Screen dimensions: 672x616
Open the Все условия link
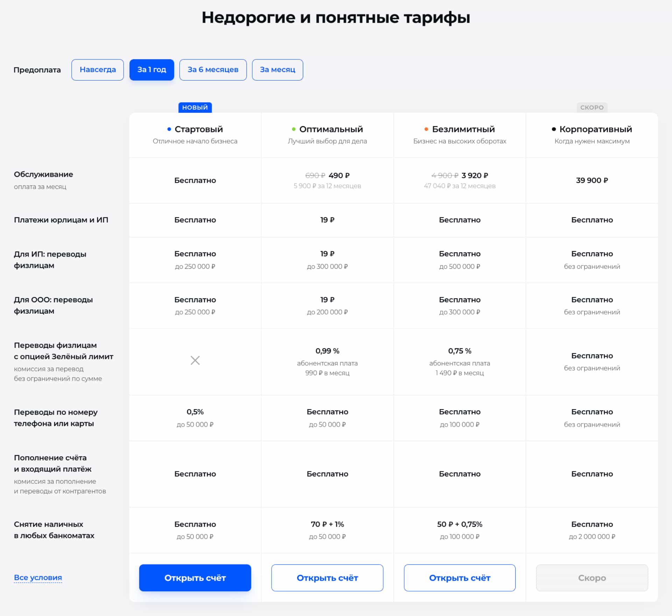(x=38, y=577)
